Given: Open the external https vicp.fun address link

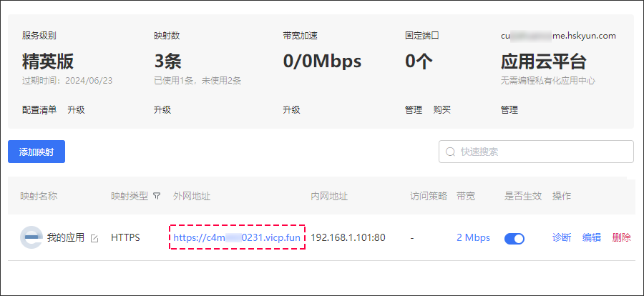Looking at the screenshot, I should click(x=237, y=237).
